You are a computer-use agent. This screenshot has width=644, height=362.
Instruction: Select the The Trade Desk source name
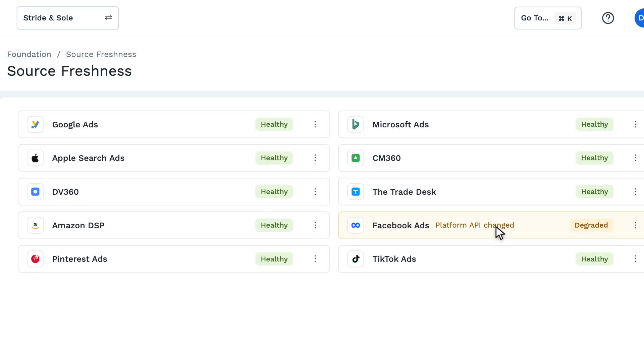(404, 192)
